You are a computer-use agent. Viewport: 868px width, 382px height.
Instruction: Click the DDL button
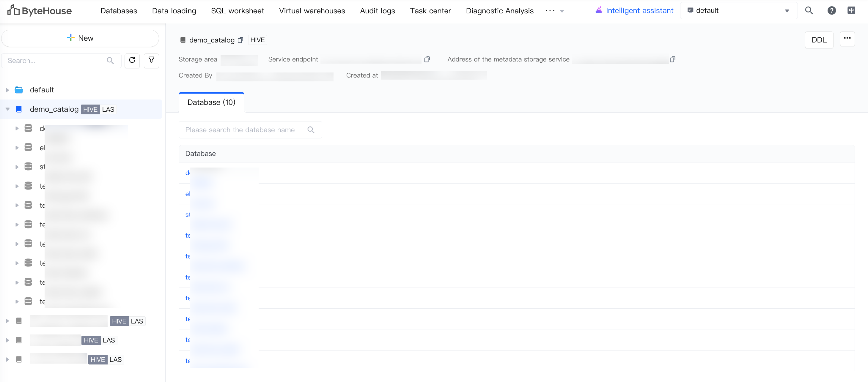tap(819, 40)
